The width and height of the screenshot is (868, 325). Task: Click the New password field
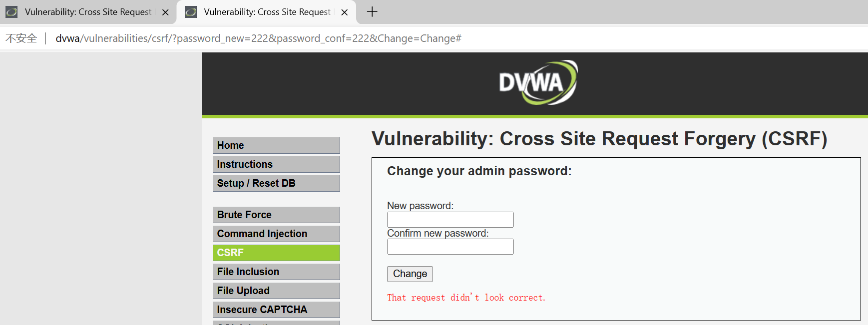(450, 220)
